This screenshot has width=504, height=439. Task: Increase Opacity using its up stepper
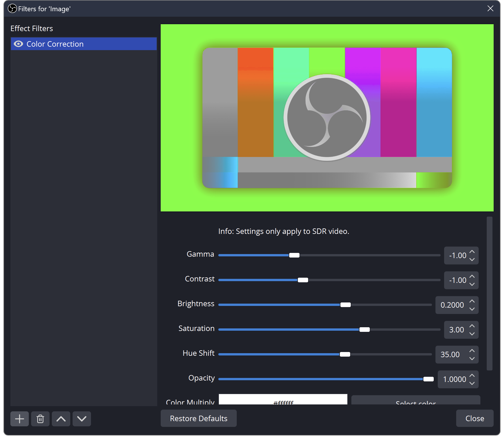tap(472, 375)
